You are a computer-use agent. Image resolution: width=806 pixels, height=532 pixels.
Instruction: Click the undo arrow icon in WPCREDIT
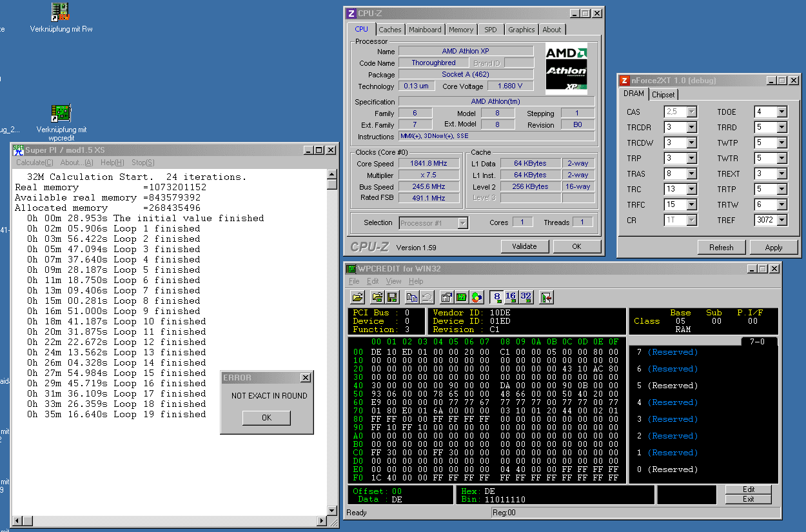(426, 297)
